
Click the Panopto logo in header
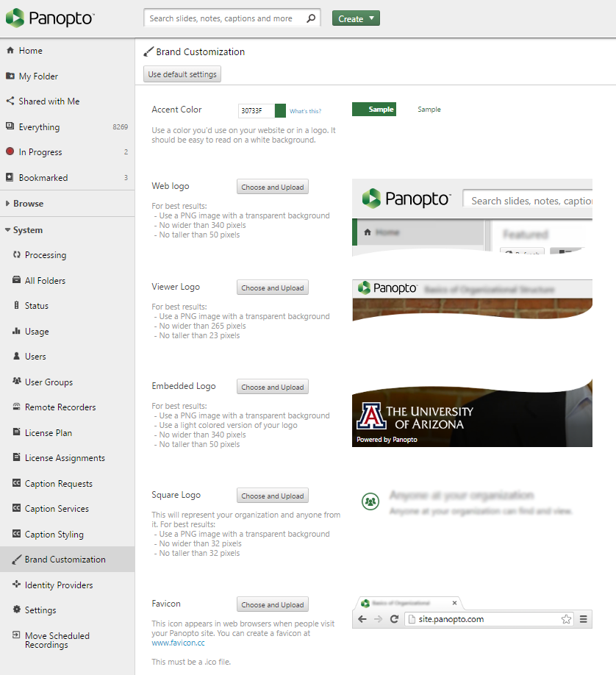pyautogui.click(x=50, y=18)
